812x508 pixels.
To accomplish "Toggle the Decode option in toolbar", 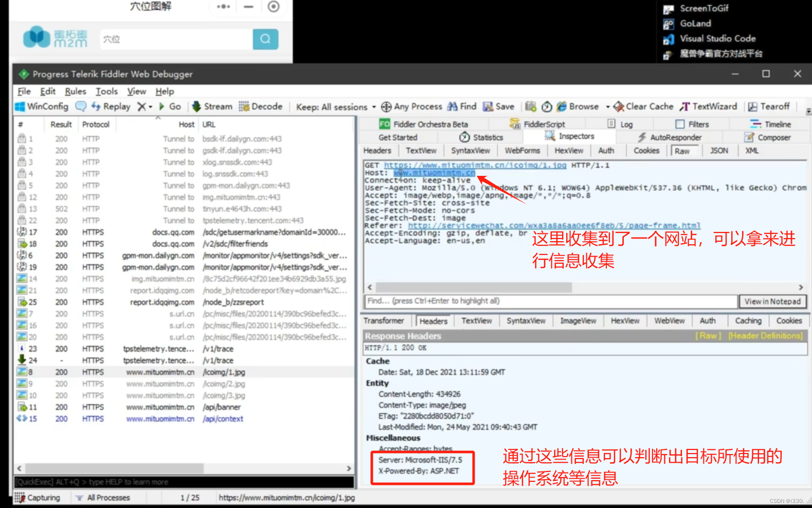I will [x=260, y=106].
